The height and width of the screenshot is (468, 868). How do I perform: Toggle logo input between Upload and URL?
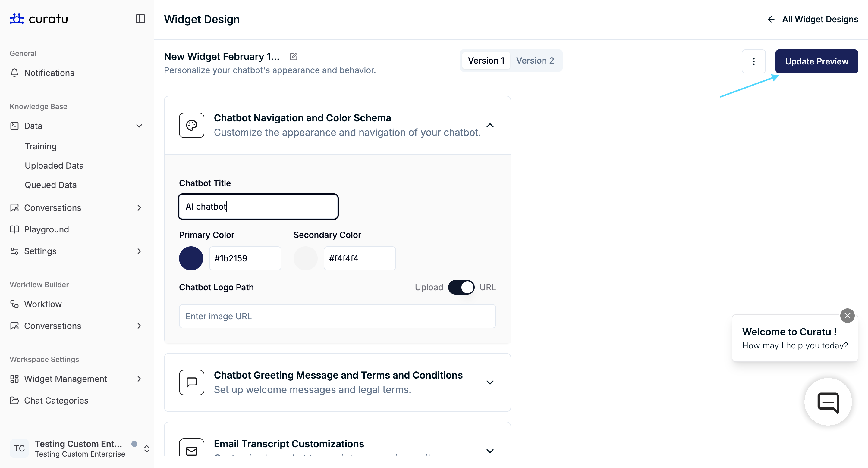(x=461, y=287)
